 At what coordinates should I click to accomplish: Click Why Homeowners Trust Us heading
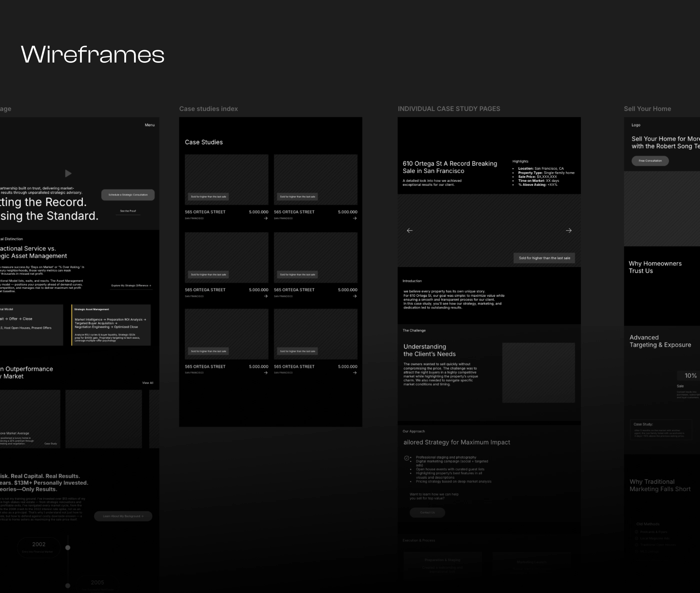coord(655,267)
